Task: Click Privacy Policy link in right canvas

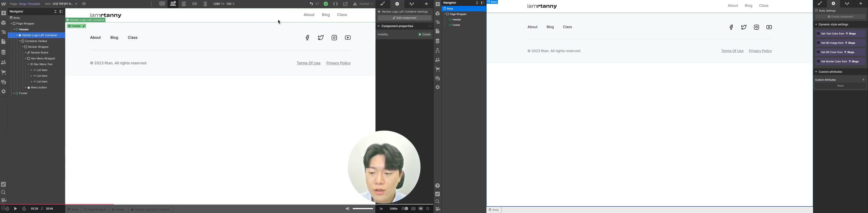Action: [x=760, y=51]
